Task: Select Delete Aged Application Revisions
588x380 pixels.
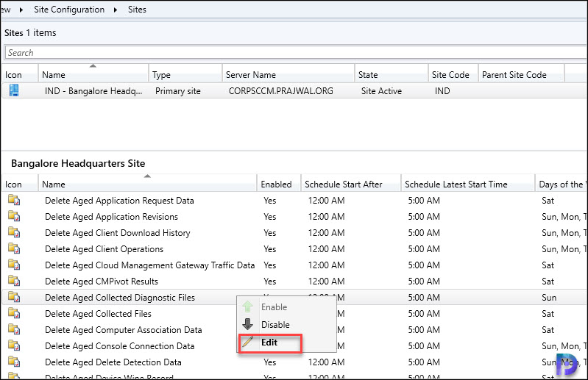Action: [x=111, y=217]
